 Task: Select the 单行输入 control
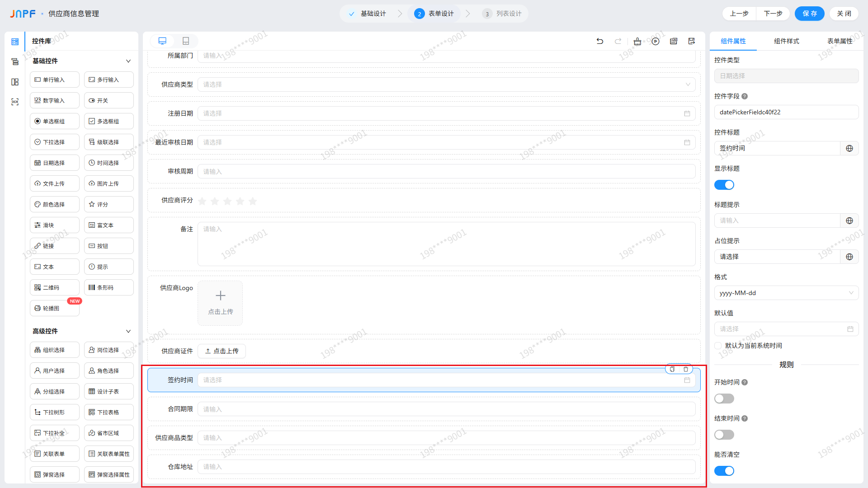55,80
